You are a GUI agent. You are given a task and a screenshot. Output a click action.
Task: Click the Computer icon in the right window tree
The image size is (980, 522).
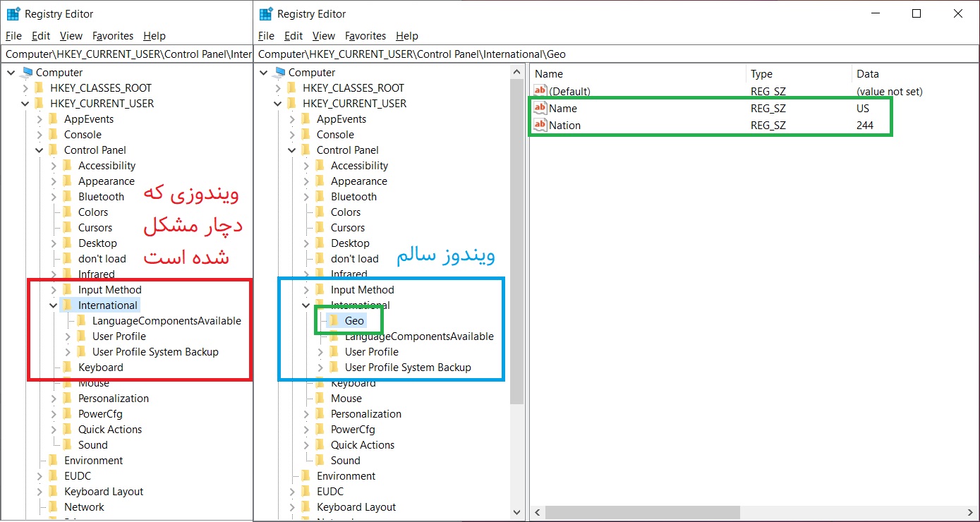tap(280, 73)
